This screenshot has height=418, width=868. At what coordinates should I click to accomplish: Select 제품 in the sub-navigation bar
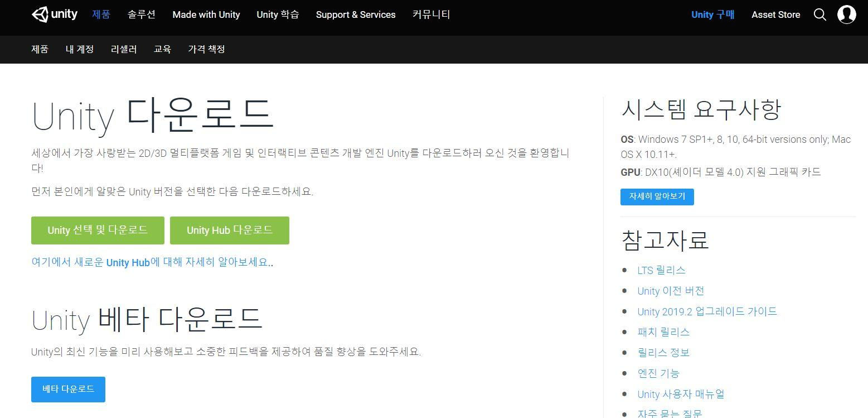click(40, 49)
